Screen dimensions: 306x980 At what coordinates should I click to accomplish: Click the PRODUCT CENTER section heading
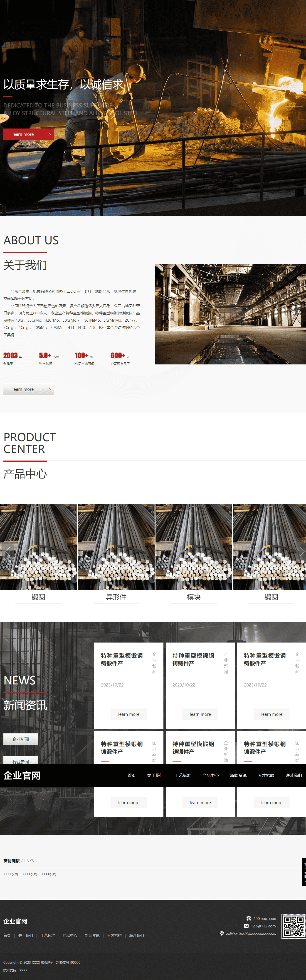click(30, 443)
